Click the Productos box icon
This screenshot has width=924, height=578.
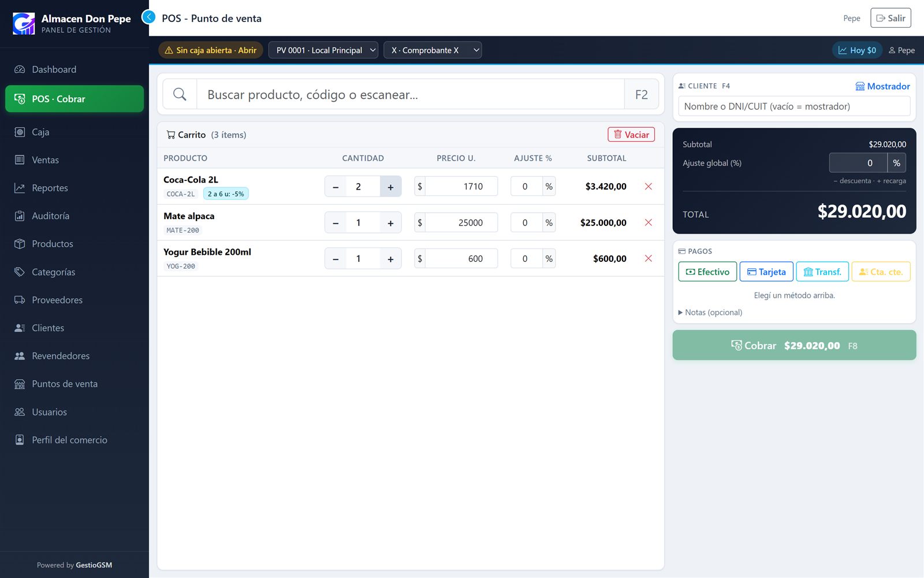tap(20, 244)
